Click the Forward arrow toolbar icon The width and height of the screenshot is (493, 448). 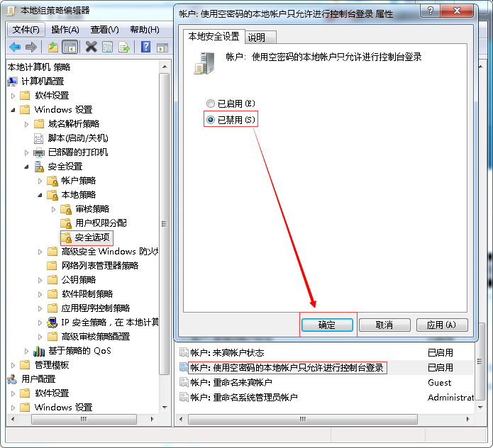(x=31, y=47)
